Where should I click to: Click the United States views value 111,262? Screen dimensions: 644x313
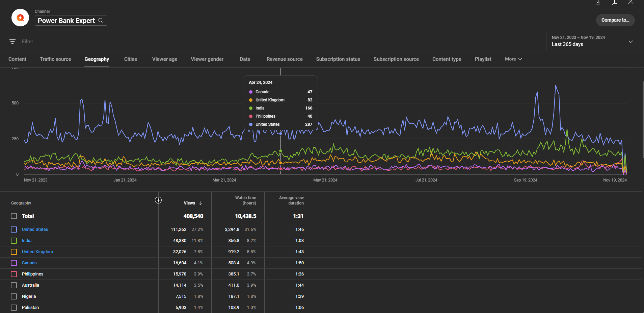coord(179,230)
